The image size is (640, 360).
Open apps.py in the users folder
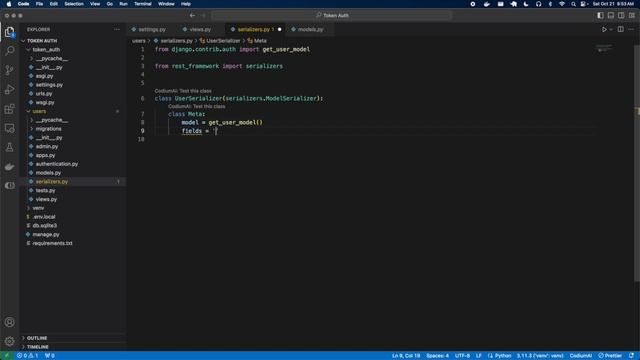pyautogui.click(x=45, y=155)
